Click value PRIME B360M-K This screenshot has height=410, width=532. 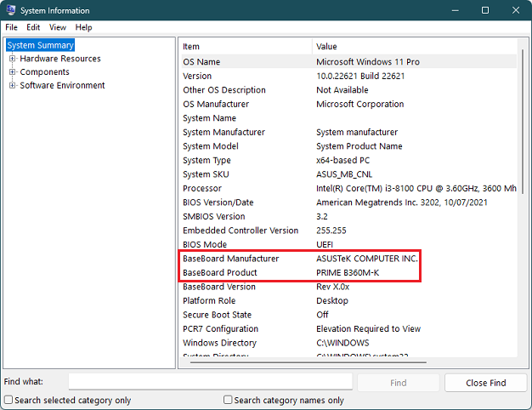[x=348, y=272]
